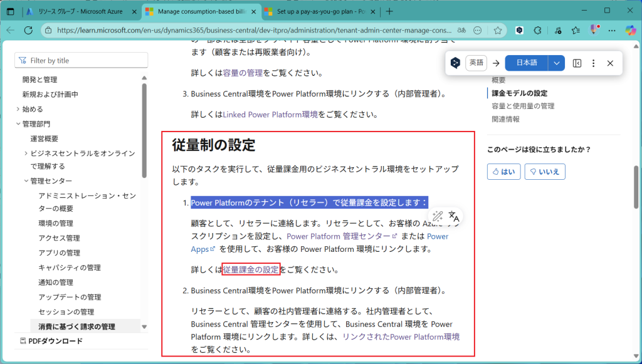The image size is (642, 364).
Task: Expand the 始める tree node
Action: pyautogui.click(x=18, y=109)
